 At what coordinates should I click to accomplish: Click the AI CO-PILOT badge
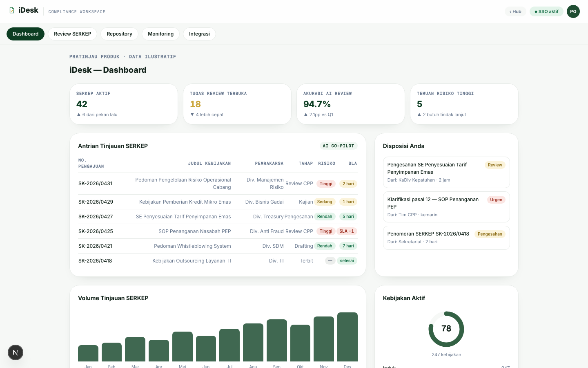point(339,146)
